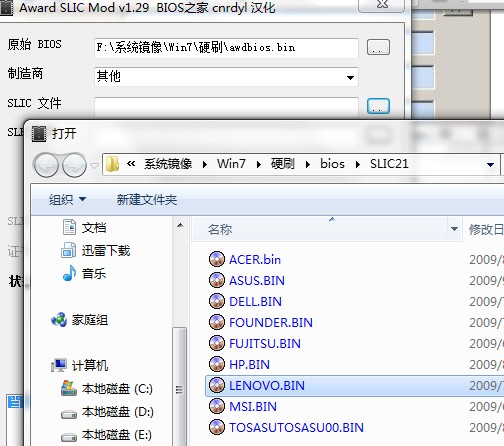Expand path arrow after 硬刷 breadcrumb
Screen dimensions: 504x446
click(x=308, y=164)
